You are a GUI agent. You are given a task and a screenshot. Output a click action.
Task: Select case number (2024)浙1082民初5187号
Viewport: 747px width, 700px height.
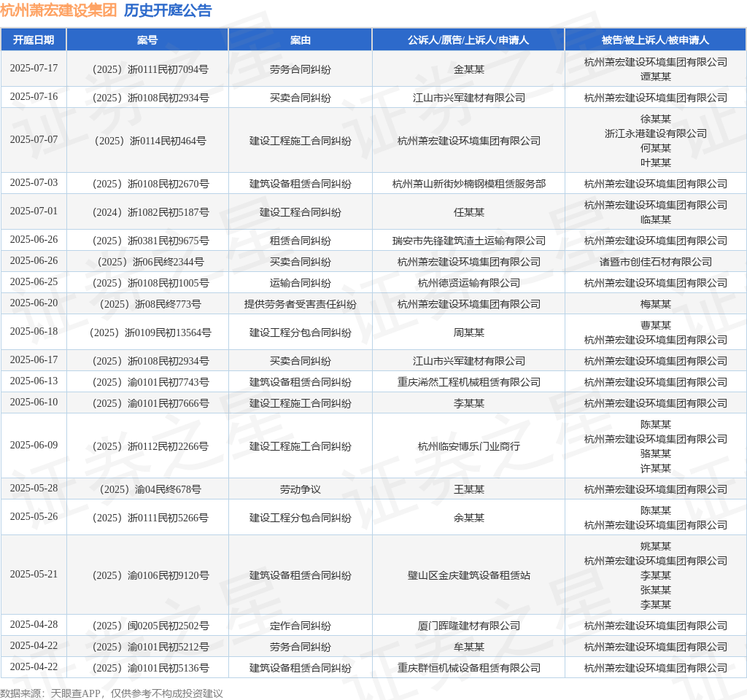click(x=150, y=212)
